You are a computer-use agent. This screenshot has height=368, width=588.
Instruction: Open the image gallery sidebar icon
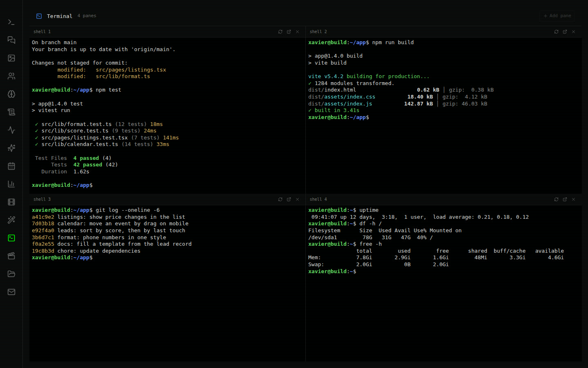click(x=11, y=58)
